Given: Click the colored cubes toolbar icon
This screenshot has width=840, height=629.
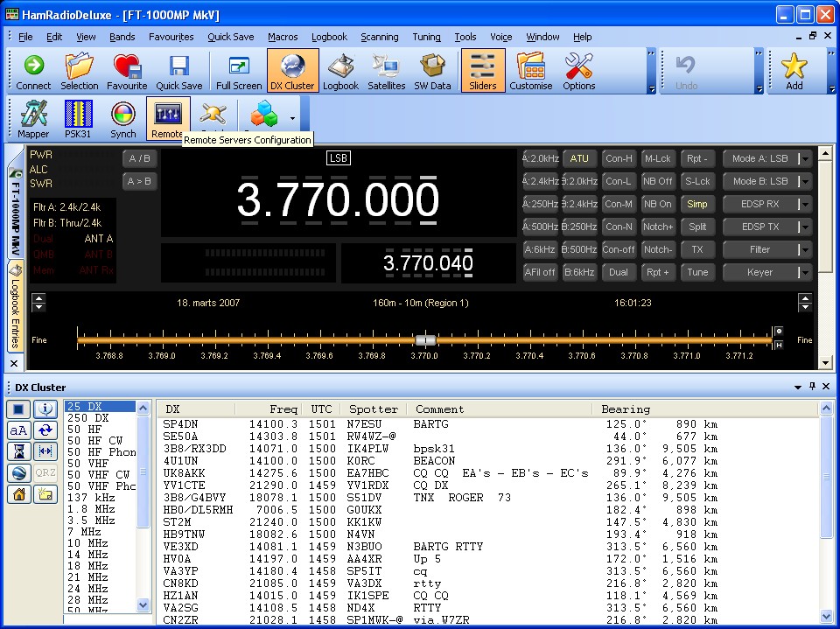Looking at the screenshot, I should point(263,114).
